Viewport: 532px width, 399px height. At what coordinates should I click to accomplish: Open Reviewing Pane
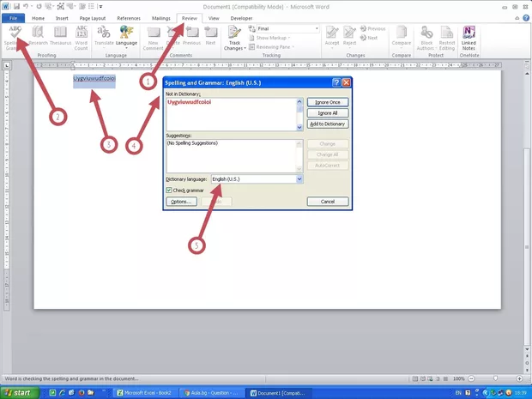coord(270,47)
